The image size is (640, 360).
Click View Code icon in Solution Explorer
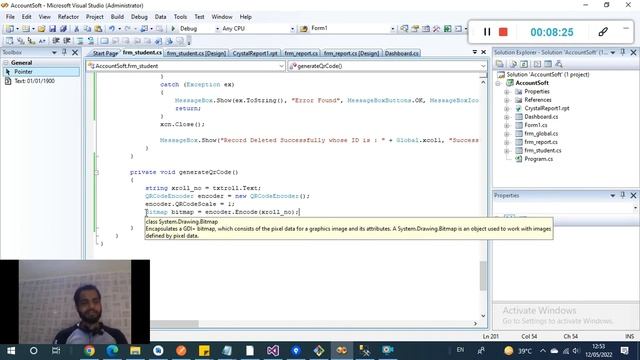(537, 64)
